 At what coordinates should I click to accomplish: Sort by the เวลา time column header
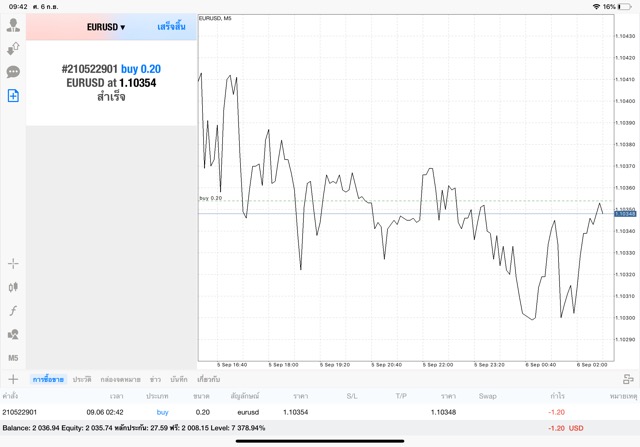point(116,396)
